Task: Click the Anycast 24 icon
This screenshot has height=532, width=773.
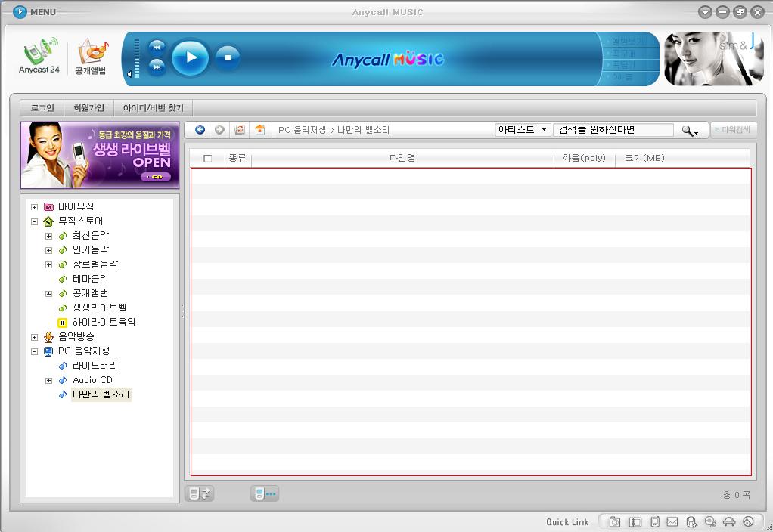Action: click(39, 53)
